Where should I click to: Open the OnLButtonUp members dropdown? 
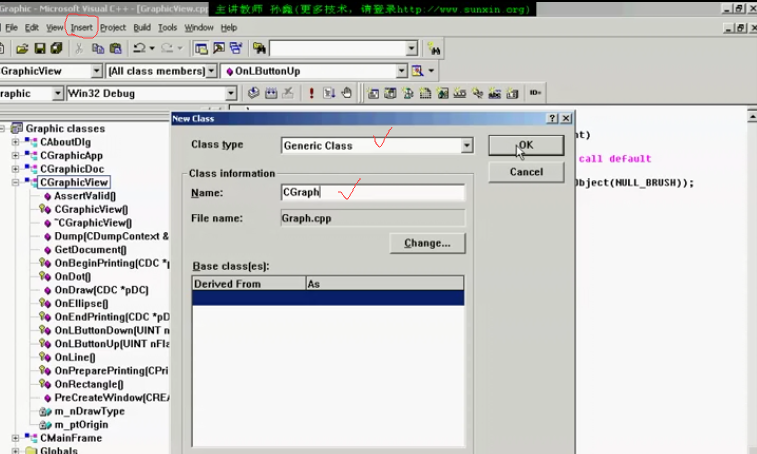point(402,71)
